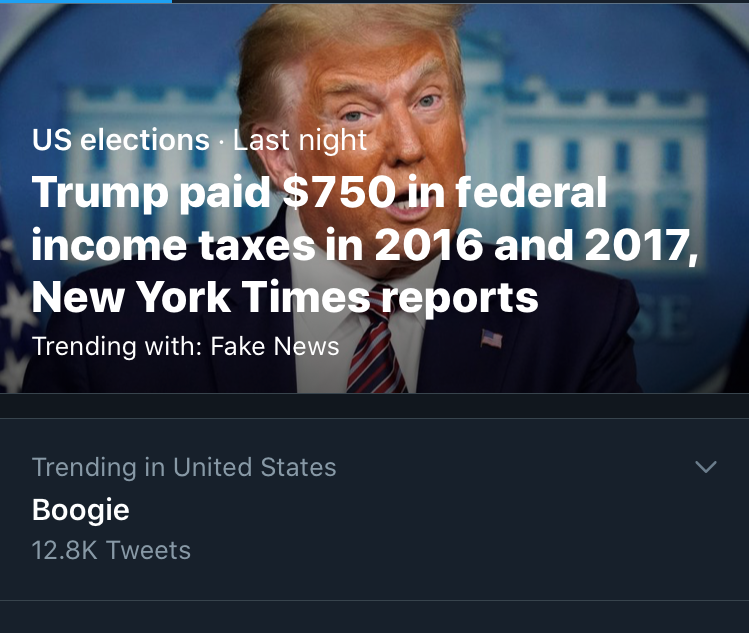Expand the chevron menu beside Boogie trend

pos(706,467)
